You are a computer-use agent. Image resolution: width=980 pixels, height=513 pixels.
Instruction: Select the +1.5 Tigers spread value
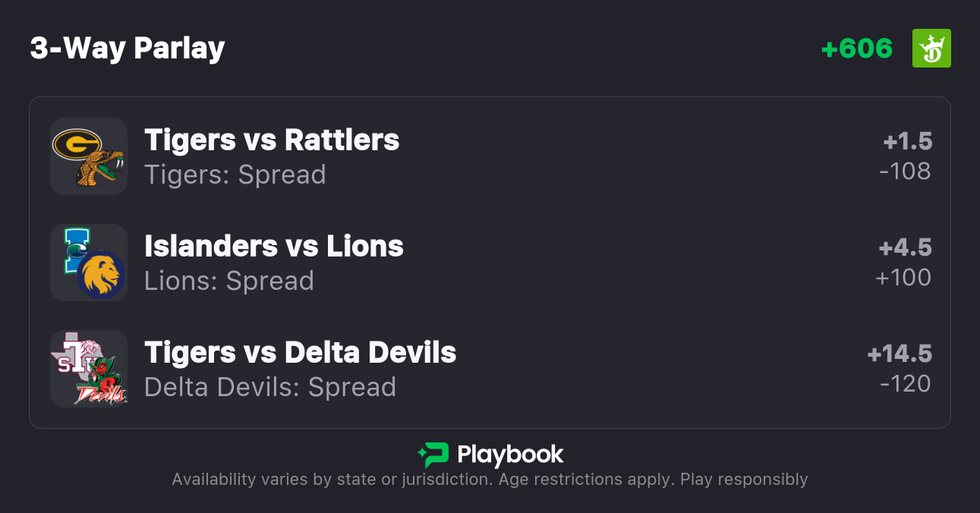click(x=907, y=141)
